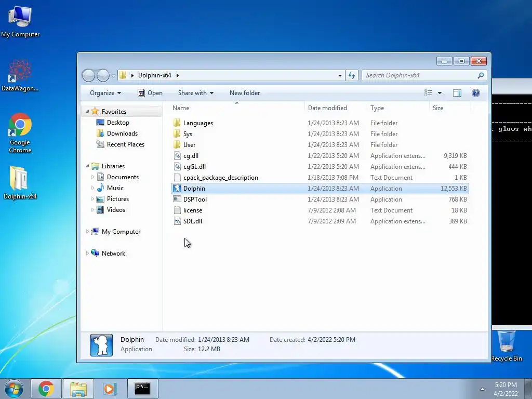Change the view layout icon
Viewport: 532px width, 399px height.
(429, 93)
